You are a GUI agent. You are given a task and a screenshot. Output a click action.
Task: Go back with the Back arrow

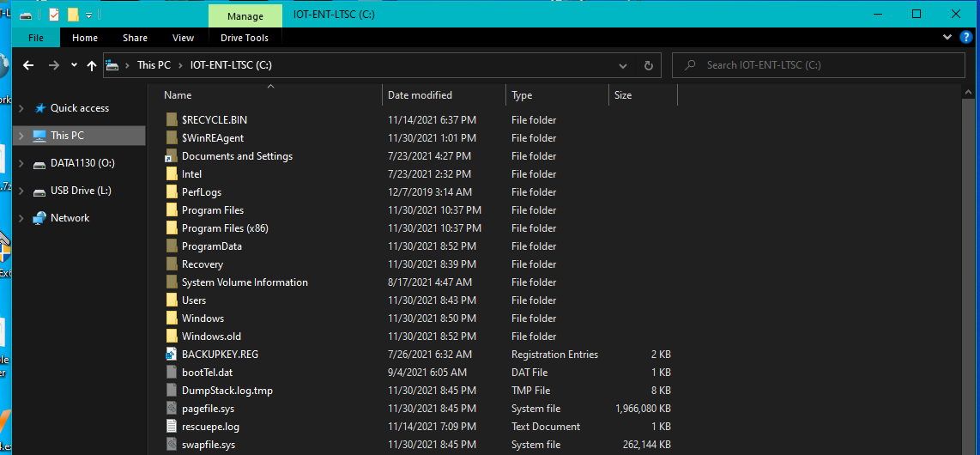pyautogui.click(x=28, y=65)
